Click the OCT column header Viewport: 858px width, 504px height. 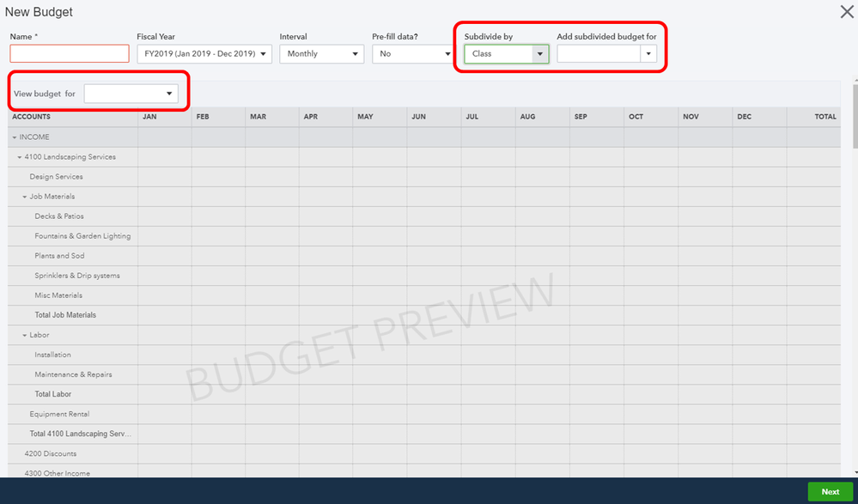tap(651, 117)
